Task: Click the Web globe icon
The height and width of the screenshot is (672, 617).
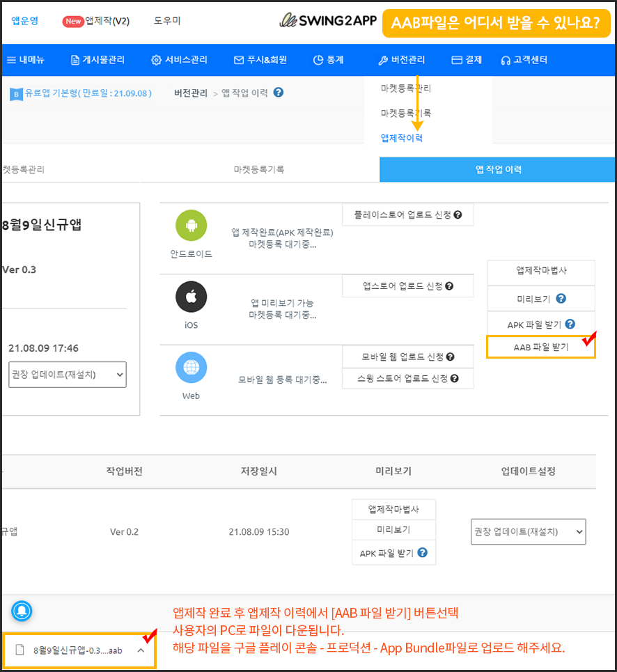Action: tap(191, 368)
